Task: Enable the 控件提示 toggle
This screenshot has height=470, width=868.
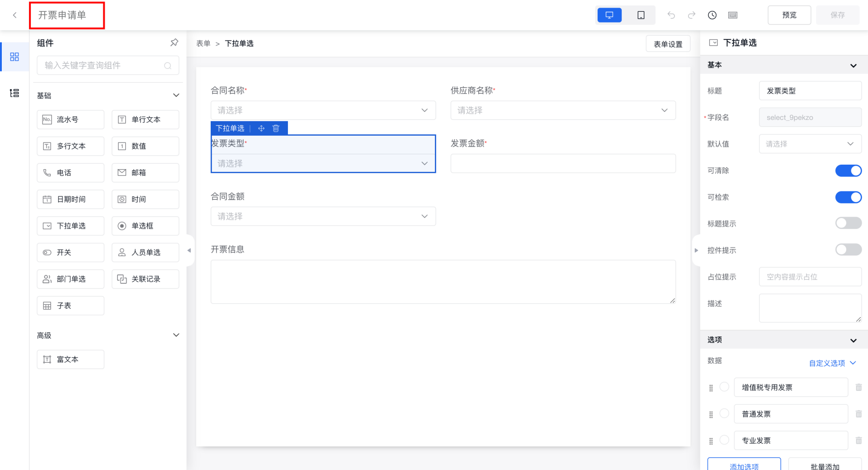Action: pyautogui.click(x=848, y=250)
